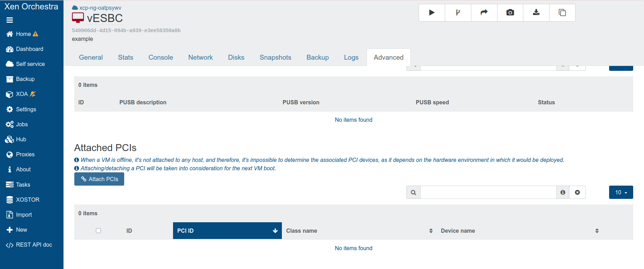Toggle the hamburger menu in the sidebar

pyautogui.click(x=10, y=20)
